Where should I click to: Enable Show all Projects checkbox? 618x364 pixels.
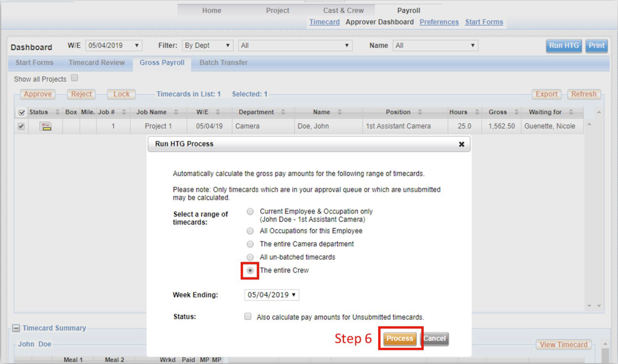click(x=74, y=78)
